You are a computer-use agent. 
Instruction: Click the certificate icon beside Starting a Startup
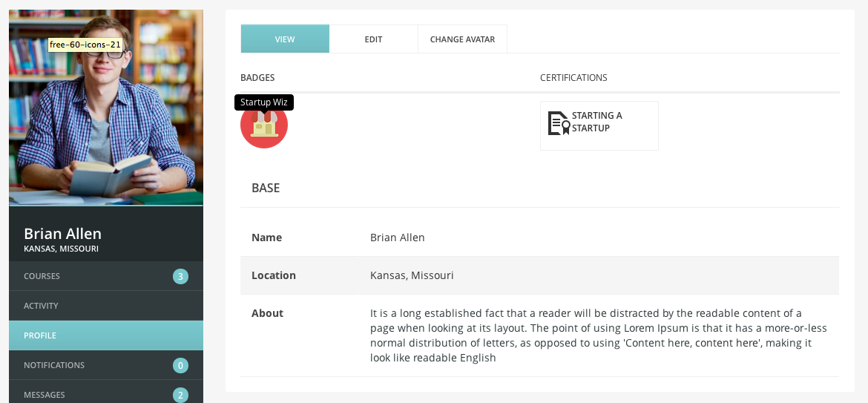click(559, 122)
